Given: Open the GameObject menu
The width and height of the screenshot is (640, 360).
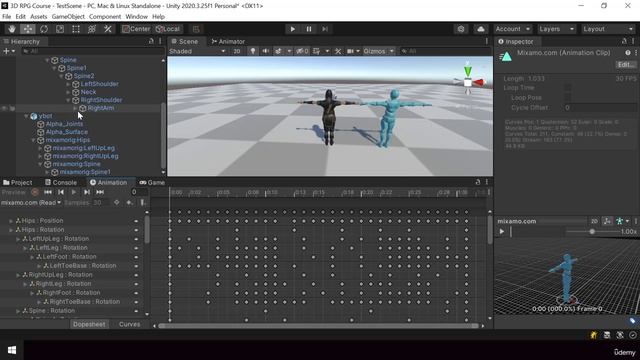Looking at the screenshot, I should [68, 17].
